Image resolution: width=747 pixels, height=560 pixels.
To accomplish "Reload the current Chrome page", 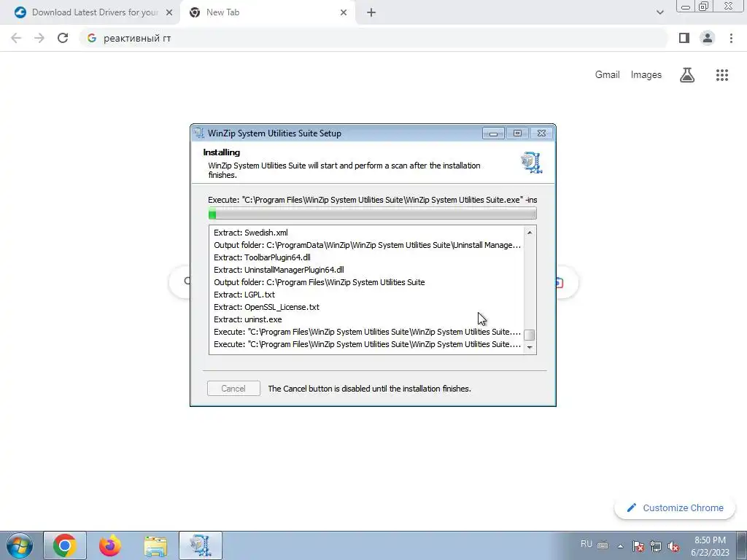I will click(63, 38).
